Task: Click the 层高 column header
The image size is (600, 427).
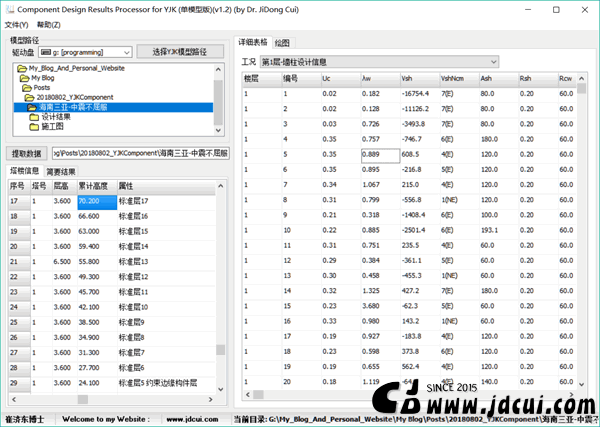Action: 65,186
